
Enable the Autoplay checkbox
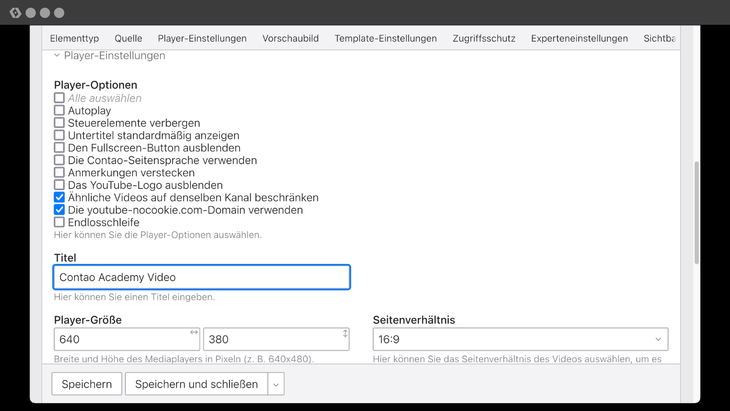pyautogui.click(x=60, y=110)
